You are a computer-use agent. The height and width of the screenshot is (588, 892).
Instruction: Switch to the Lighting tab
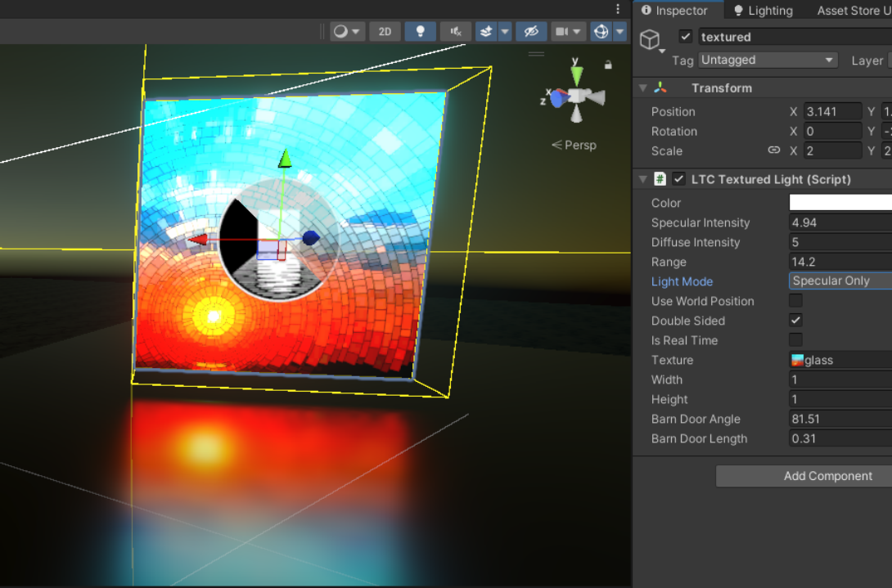763,11
